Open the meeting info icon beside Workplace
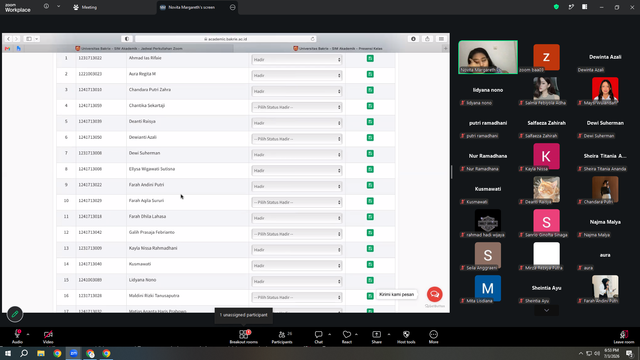The image size is (640, 360). [46, 7]
